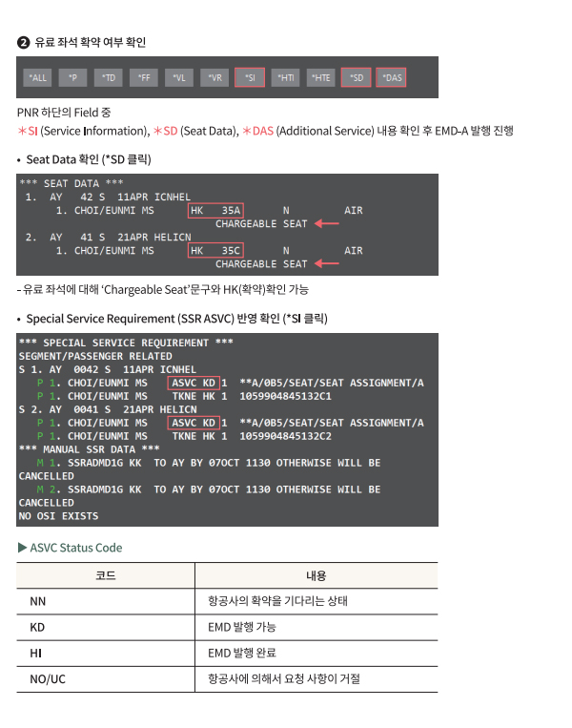Select 'NO OSI EXISTS' line
This screenshot has height=728, width=572.
tap(58, 516)
